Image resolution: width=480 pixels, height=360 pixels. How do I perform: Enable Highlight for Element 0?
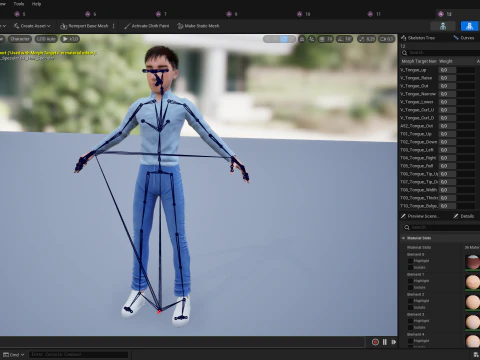pyautogui.click(x=411, y=261)
